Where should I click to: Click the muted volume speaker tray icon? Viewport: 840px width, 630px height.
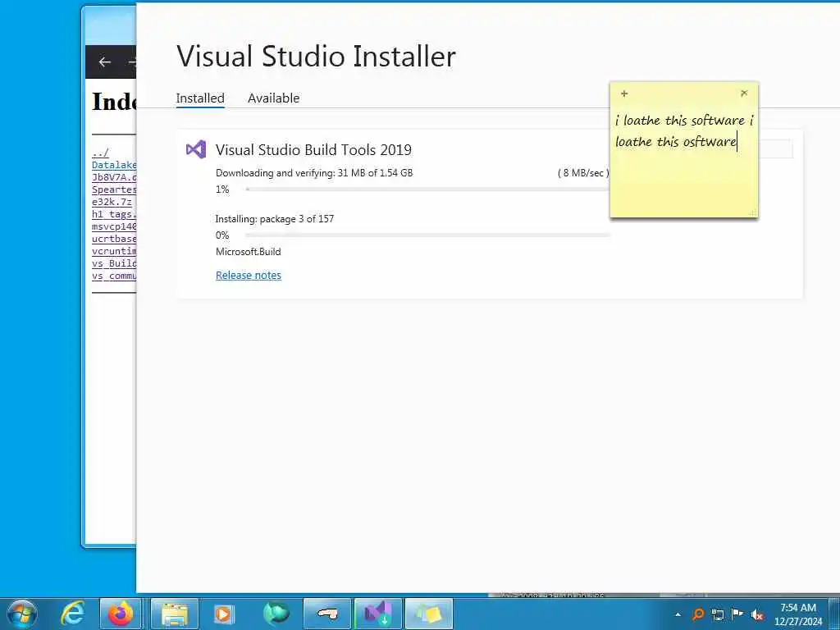(x=757, y=614)
